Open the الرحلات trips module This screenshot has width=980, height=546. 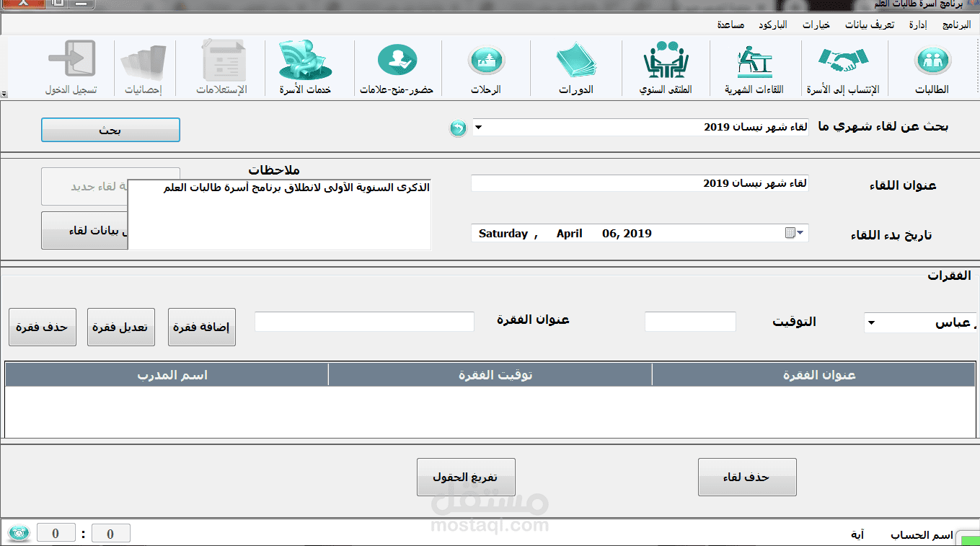(x=486, y=69)
